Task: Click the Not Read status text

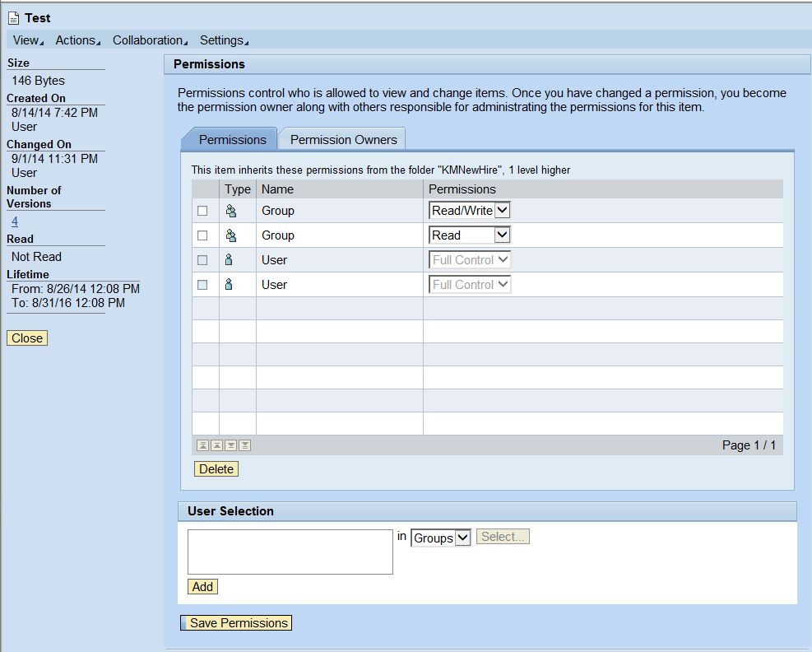Action: pos(36,257)
